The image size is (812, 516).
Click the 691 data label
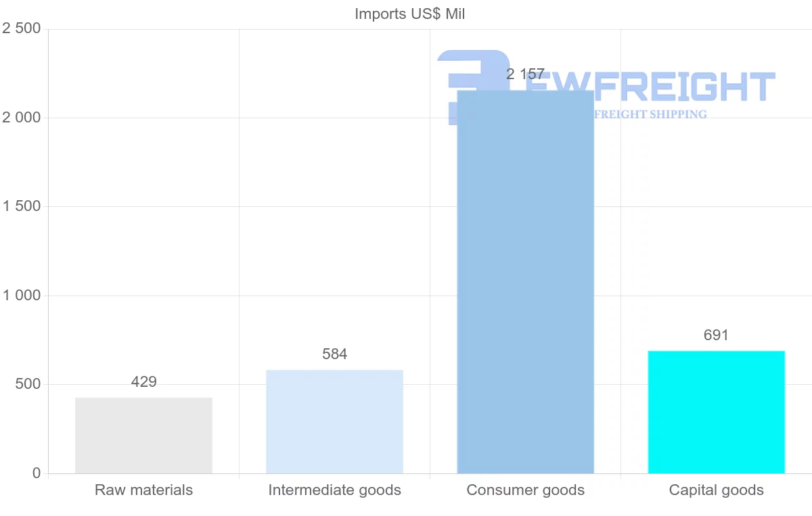pyautogui.click(x=716, y=335)
